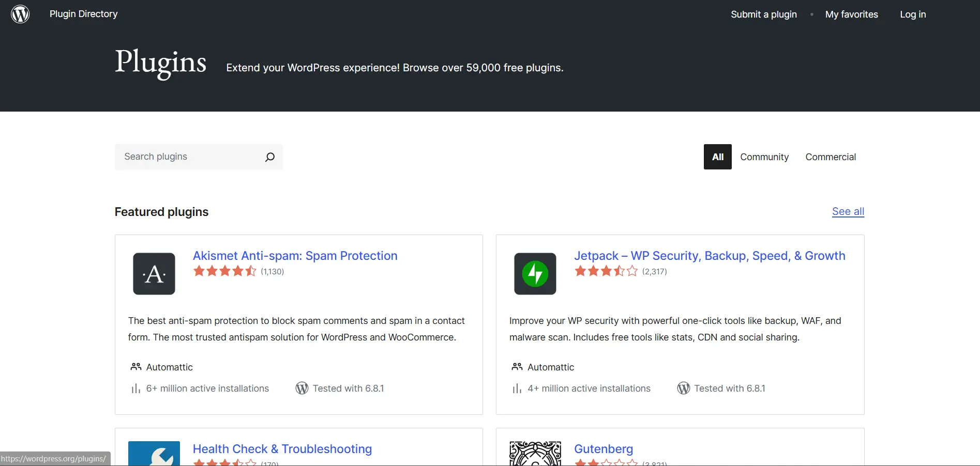Open Akismet Anti-spam: Spam Protection title
The width and height of the screenshot is (980, 466).
(295, 256)
